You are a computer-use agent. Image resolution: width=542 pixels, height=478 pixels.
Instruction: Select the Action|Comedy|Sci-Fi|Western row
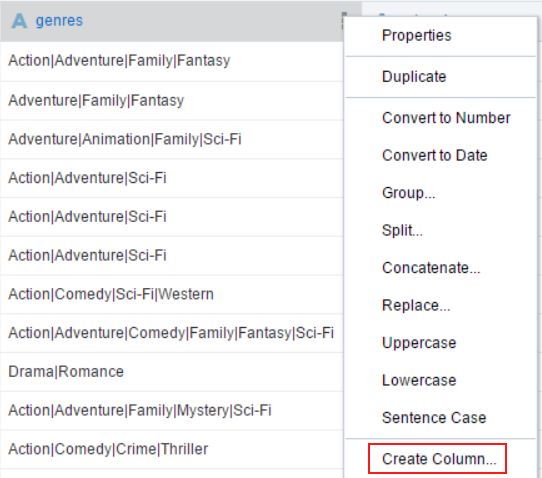[x=171, y=294]
